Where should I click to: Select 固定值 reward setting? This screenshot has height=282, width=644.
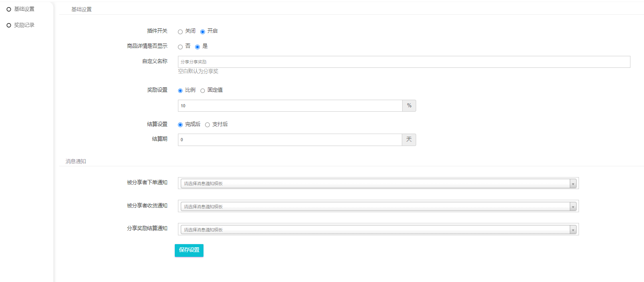(x=203, y=91)
